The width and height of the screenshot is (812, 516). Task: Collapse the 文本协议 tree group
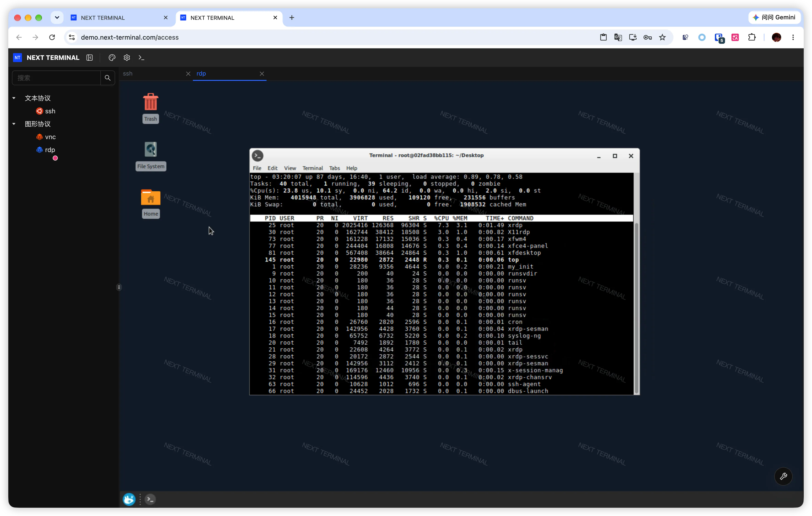pyautogui.click(x=14, y=98)
